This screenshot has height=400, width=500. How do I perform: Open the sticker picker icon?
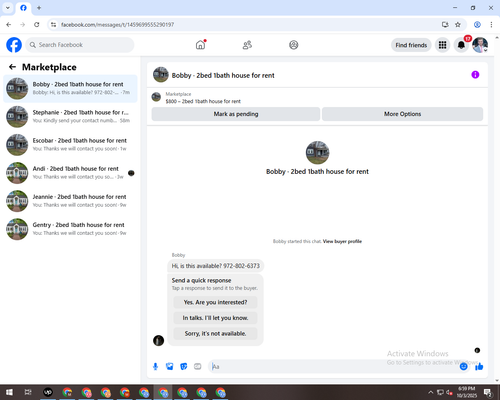point(184,367)
